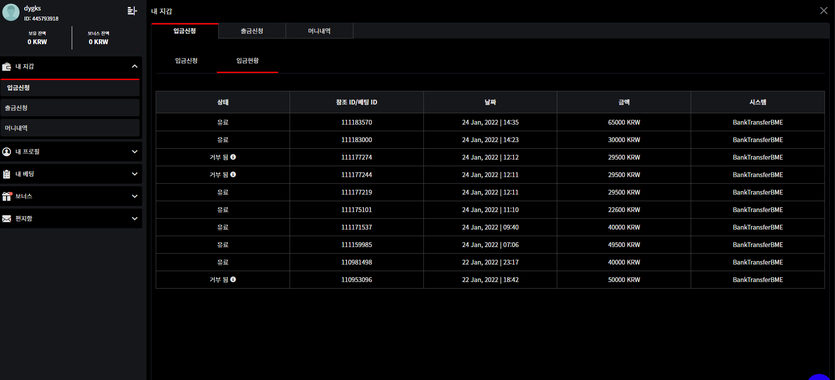Click reference ID 111177244

[x=357, y=175]
